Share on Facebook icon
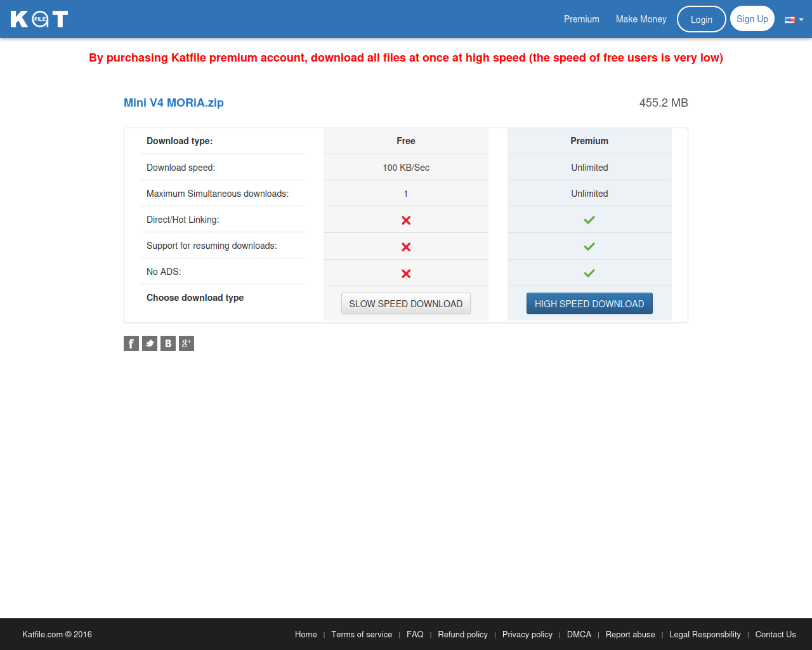 131,343
